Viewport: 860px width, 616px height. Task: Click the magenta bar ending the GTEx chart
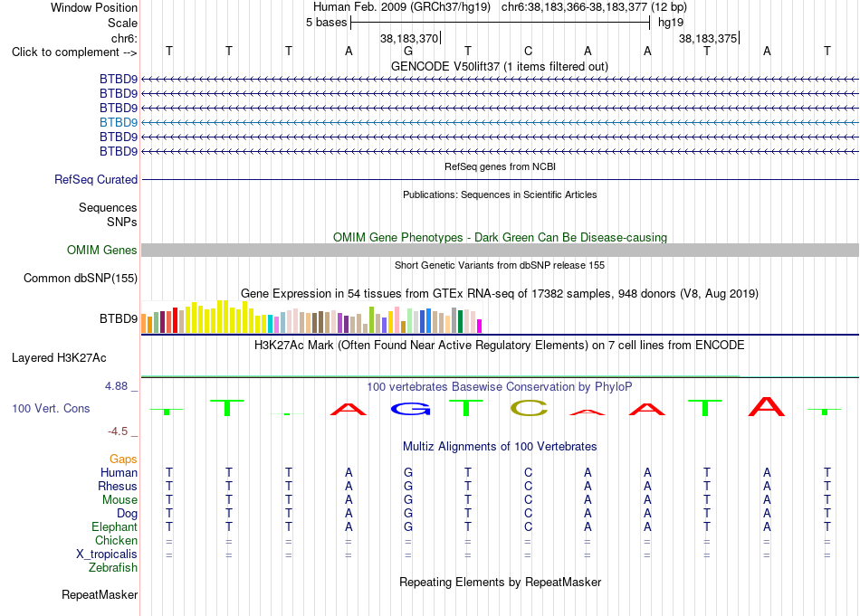(480, 326)
